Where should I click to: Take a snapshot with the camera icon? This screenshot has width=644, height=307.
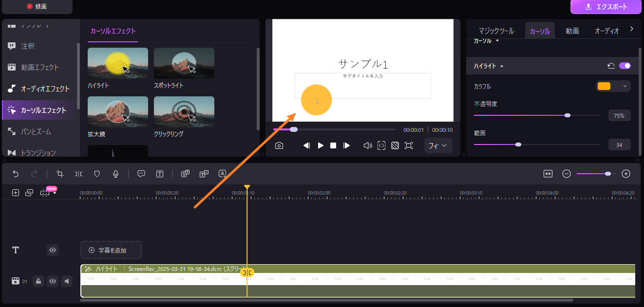coord(279,145)
